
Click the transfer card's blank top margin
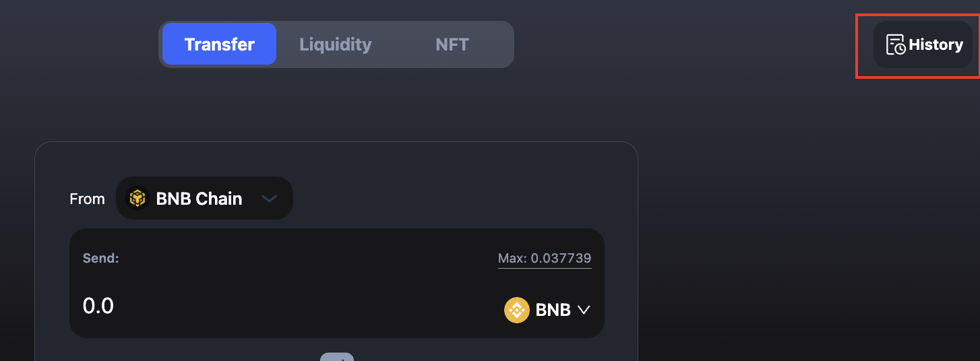pyautogui.click(x=336, y=159)
